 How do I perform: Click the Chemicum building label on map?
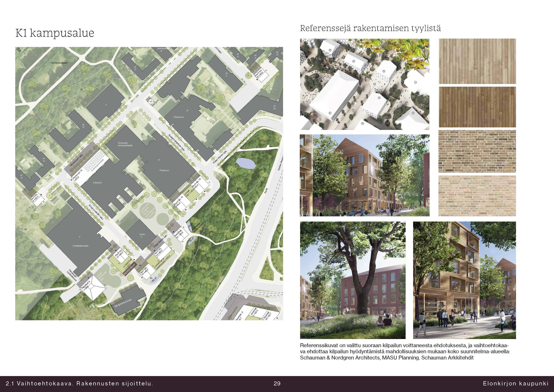[179, 117]
